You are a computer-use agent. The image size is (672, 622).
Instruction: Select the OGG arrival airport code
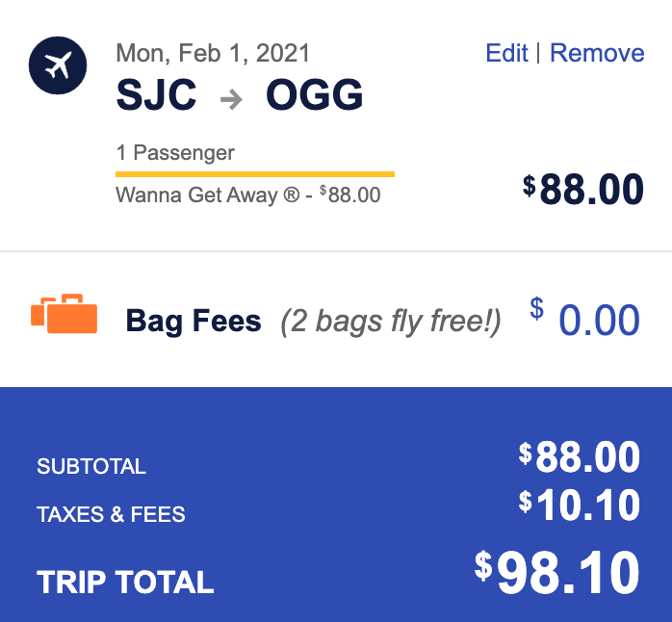[x=315, y=94]
